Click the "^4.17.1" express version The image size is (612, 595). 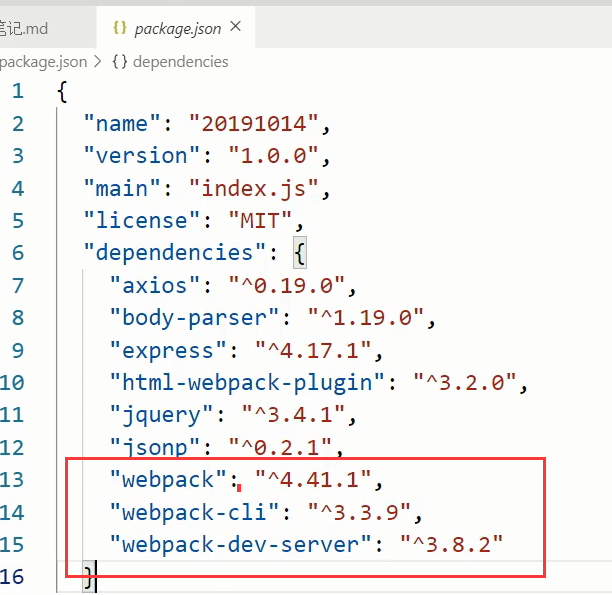pos(313,350)
